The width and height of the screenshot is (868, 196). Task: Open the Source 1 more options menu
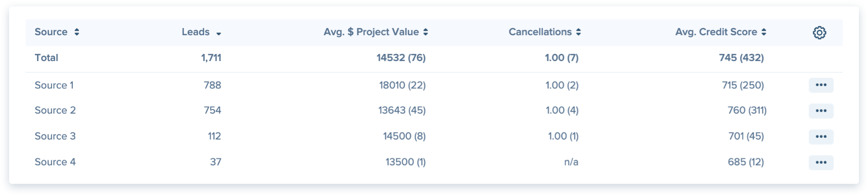[x=821, y=85]
